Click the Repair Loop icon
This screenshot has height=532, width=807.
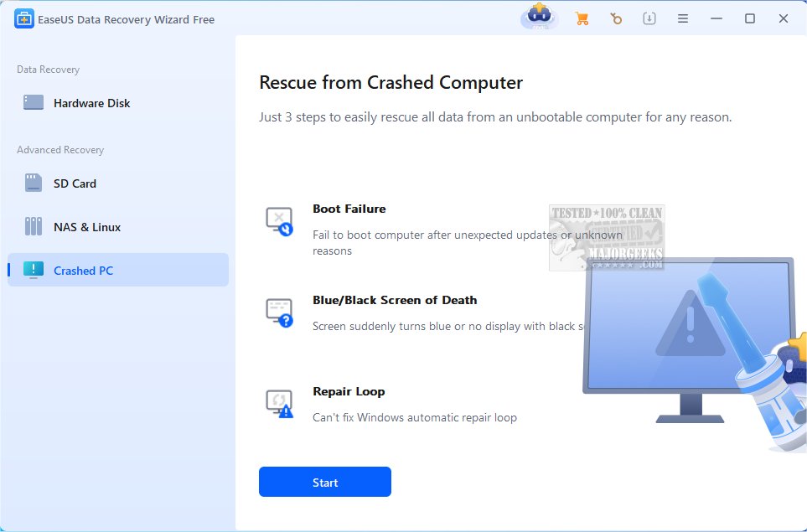279,404
